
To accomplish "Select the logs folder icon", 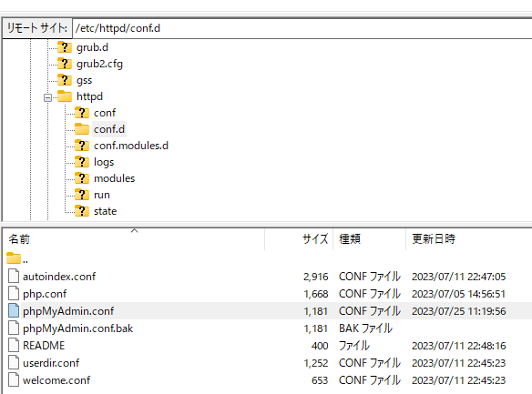I will [82, 162].
